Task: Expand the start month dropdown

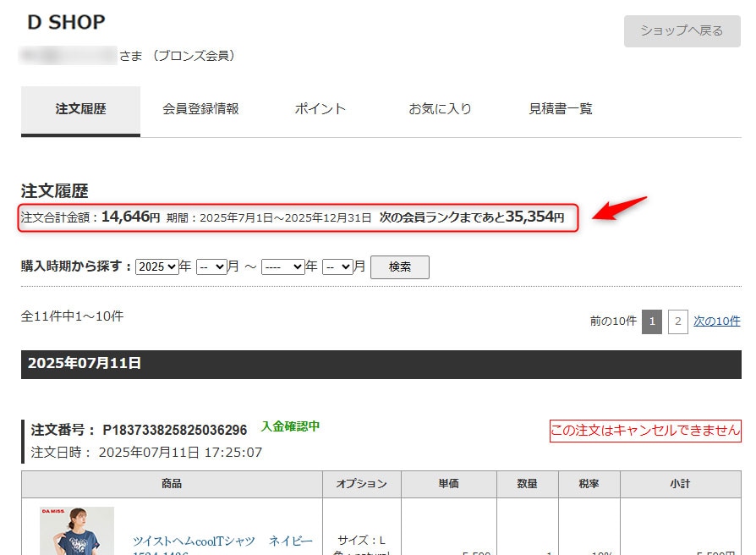Action: 211,267
